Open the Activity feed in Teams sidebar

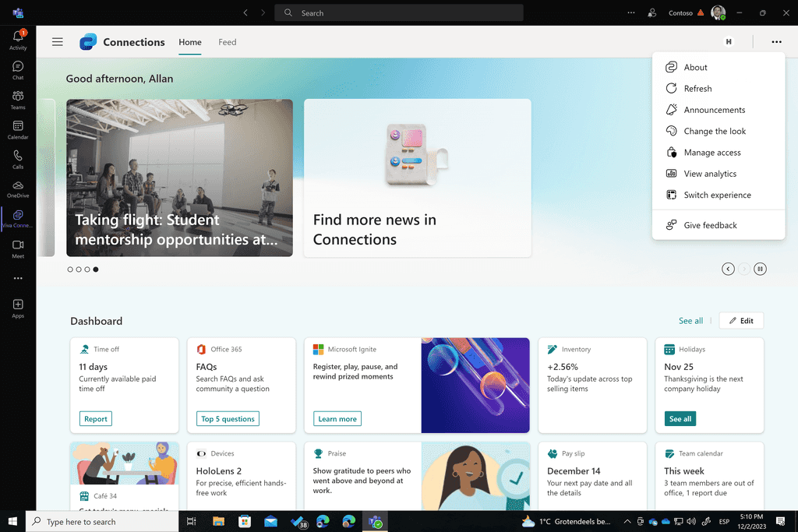point(18,40)
